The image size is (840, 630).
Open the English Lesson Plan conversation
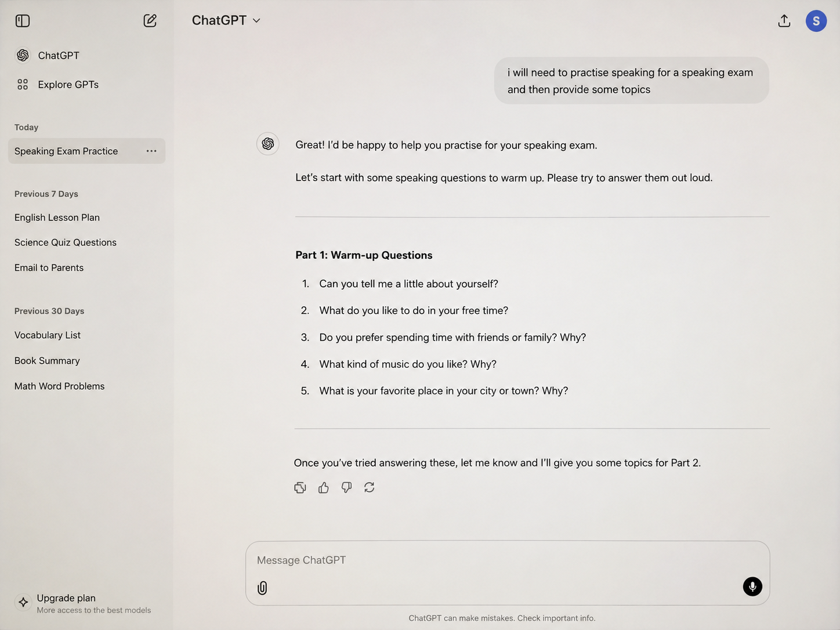pos(57,218)
